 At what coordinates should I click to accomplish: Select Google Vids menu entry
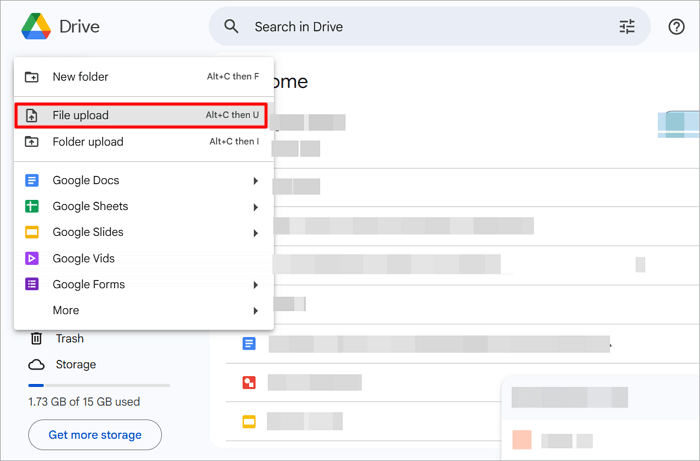(x=144, y=258)
